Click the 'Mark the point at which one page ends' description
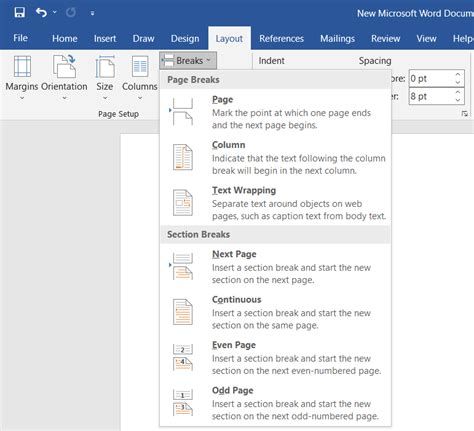 [291, 113]
